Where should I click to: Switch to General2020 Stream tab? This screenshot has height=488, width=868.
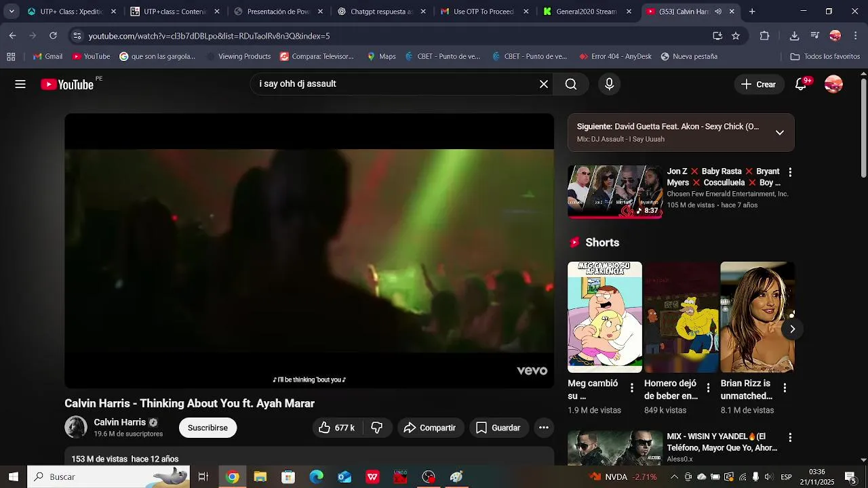pyautogui.click(x=587, y=12)
